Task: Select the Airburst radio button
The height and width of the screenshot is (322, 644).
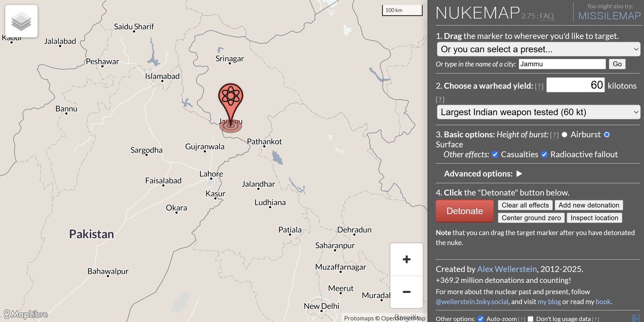Action: click(564, 135)
